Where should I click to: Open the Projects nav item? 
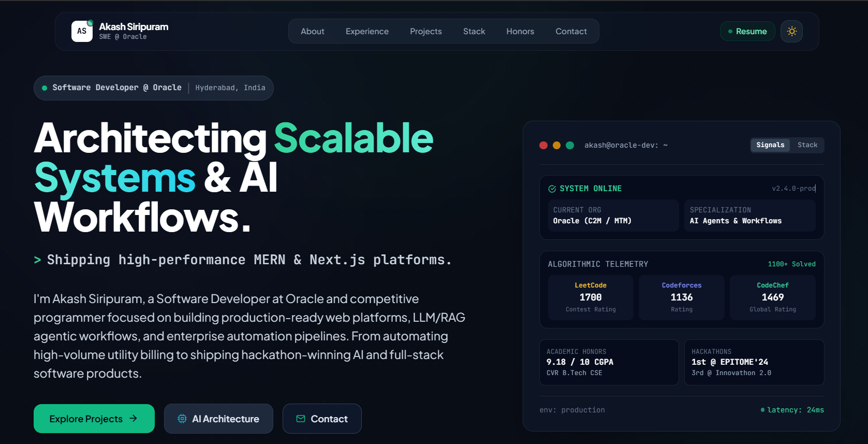click(x=425, y=32)
